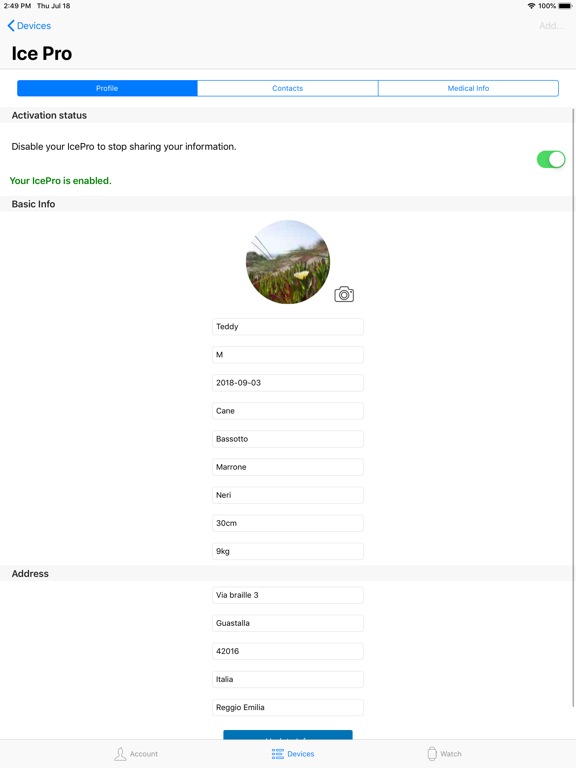Switch to the Contacts segment
Screen dimensions: 576x768
point(288,88)
